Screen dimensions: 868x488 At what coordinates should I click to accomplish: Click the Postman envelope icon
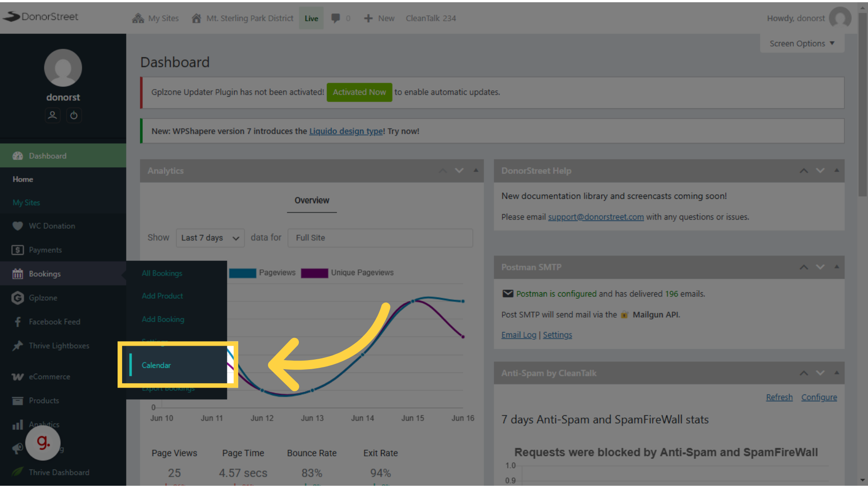pos(508,294)
